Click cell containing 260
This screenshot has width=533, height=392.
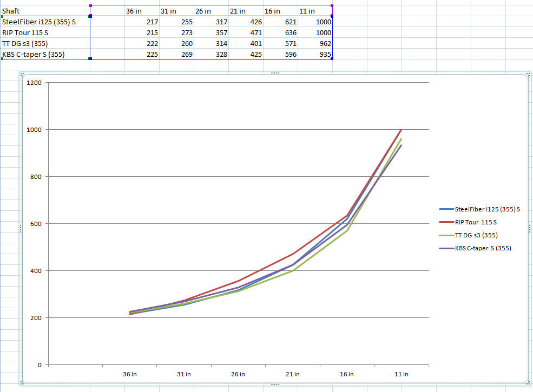coord(177,43)
